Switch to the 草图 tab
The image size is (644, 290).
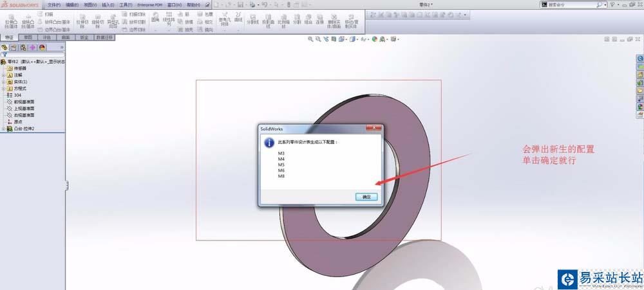point(28,37)
